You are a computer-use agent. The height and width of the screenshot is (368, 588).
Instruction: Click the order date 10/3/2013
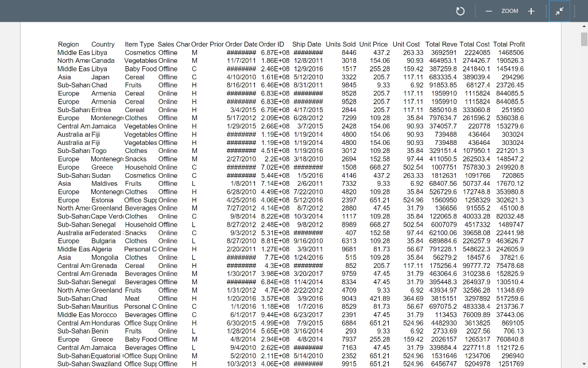[x=241, y=364]
